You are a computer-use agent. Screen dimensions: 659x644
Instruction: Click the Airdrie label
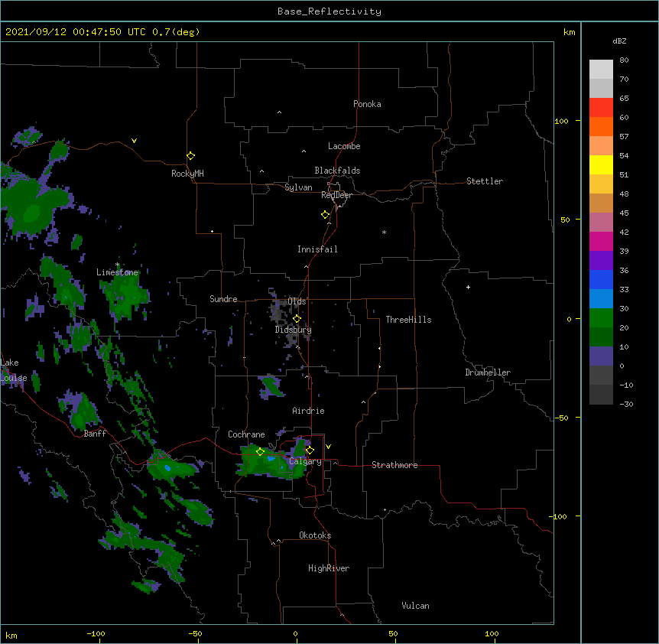coord(308,411)
